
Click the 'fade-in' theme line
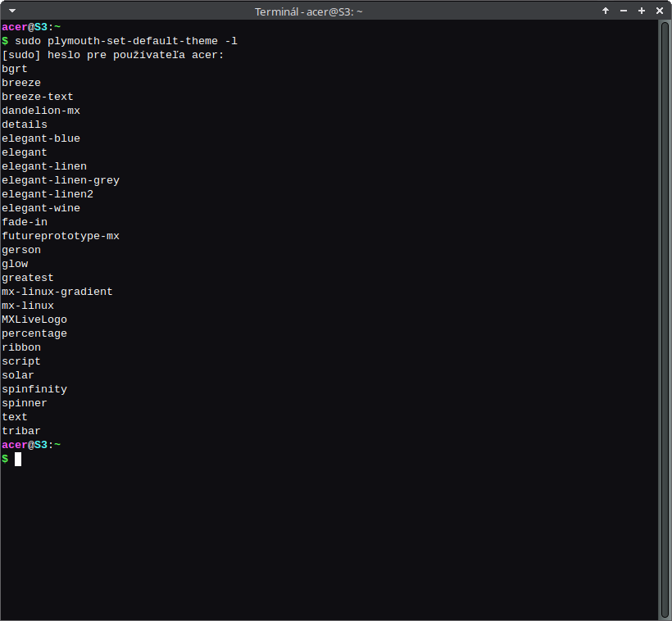25,222
